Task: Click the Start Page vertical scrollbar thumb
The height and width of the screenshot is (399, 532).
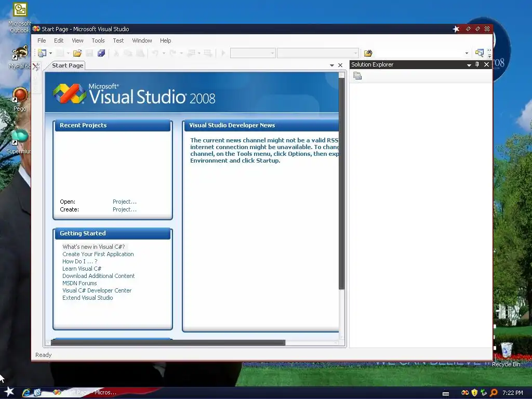Action: [x=342, y=183]
